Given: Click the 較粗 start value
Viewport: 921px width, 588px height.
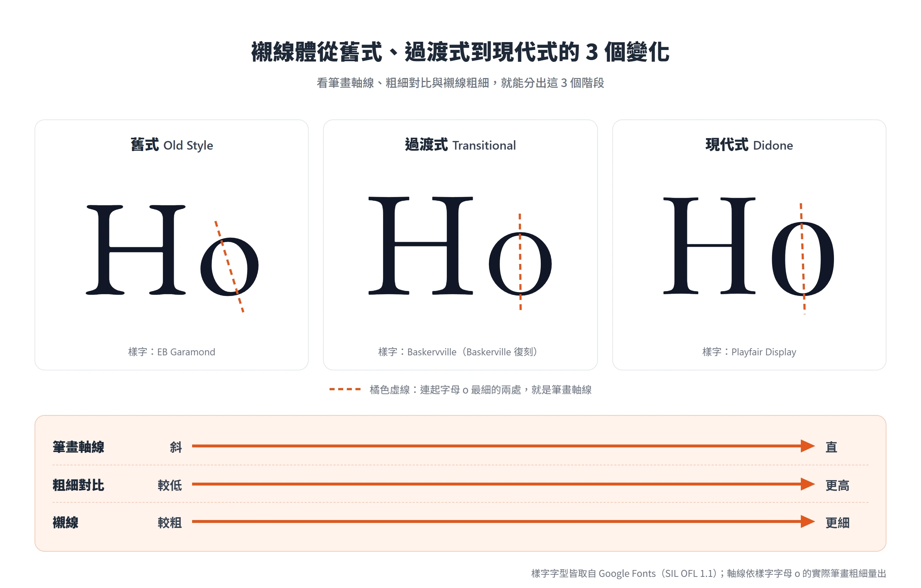Looking at the screenshot, I should pos(170,522).
